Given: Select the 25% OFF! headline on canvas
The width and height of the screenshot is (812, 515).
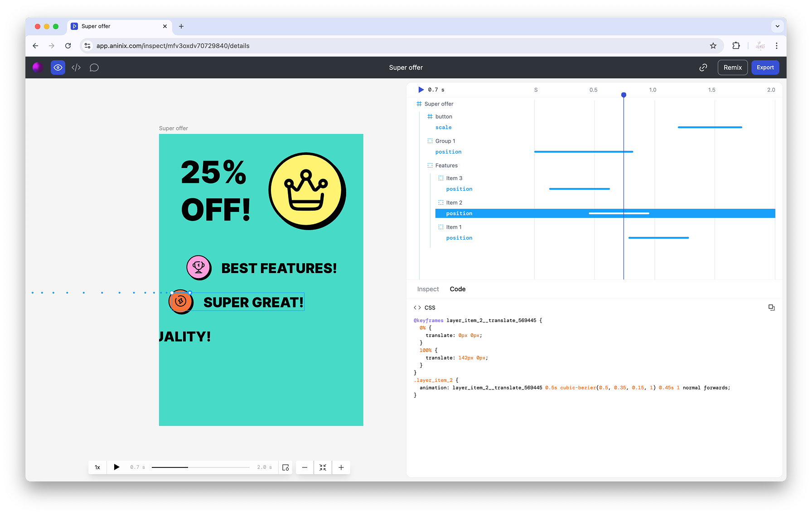Looking at the screenshot, I should 216,191.
